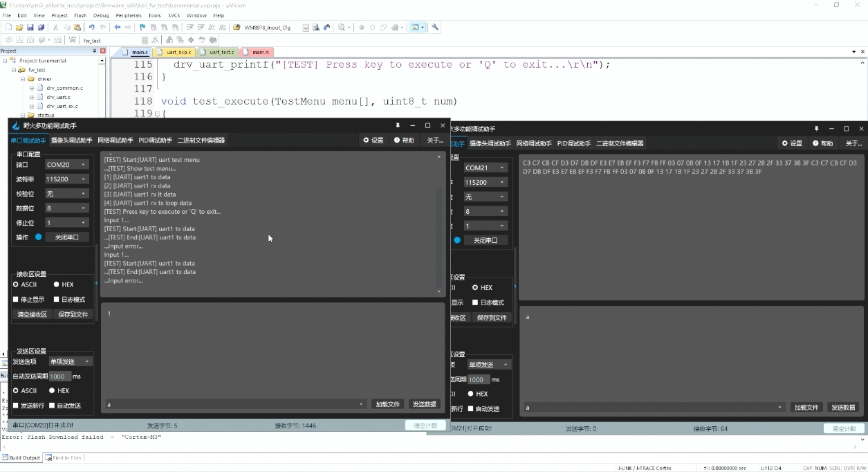Viewport: 868px width, 472px height.
Task: Open file via the µVision toolbar folder icon
Action: (19, 27)
